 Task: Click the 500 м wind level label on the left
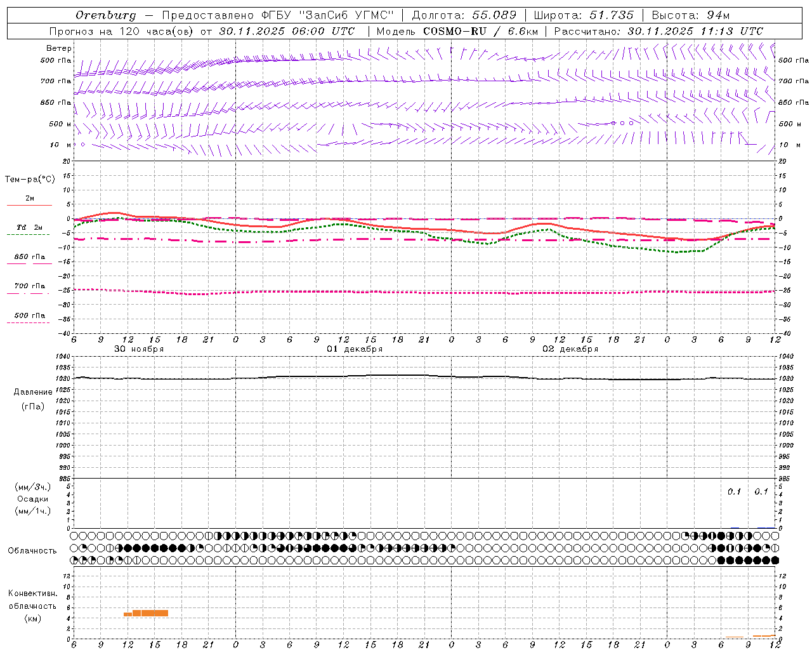[60, 124]
